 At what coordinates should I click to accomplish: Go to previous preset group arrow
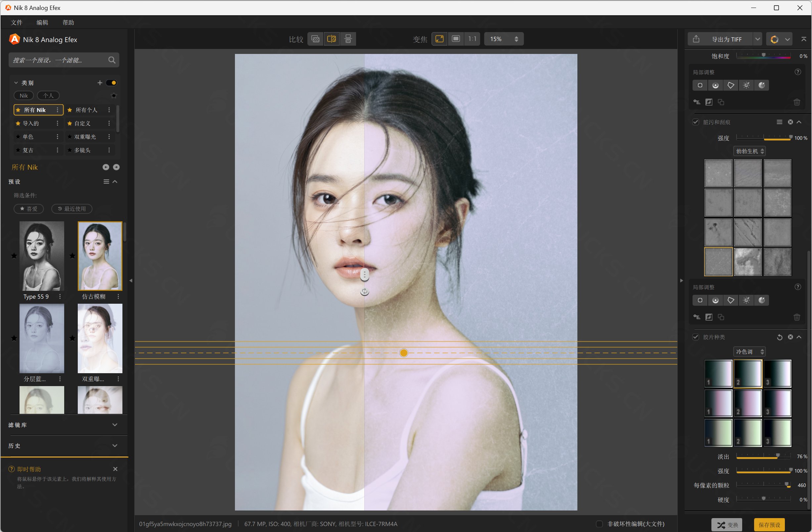106,167
